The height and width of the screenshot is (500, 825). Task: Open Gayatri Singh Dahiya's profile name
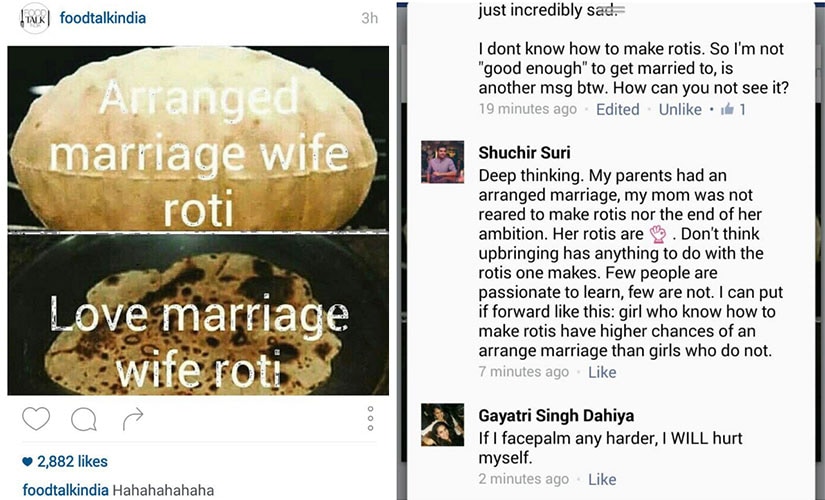coord(556,416)
